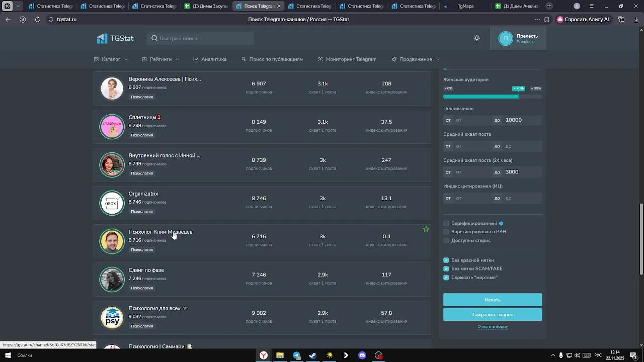Expand the Рейтинги menu
Image resolution: width=644 pixels, height=362 pixels.
click(160, 59)
